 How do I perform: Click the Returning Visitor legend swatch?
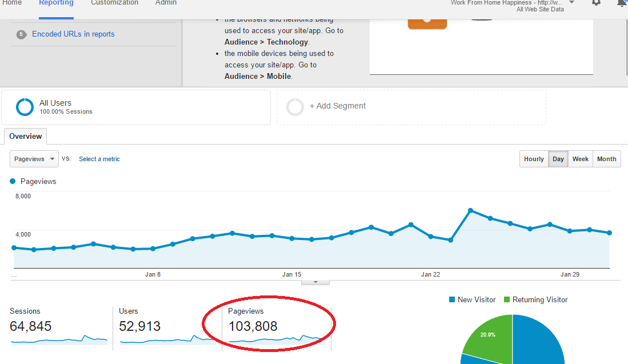[x=507, y=299]
